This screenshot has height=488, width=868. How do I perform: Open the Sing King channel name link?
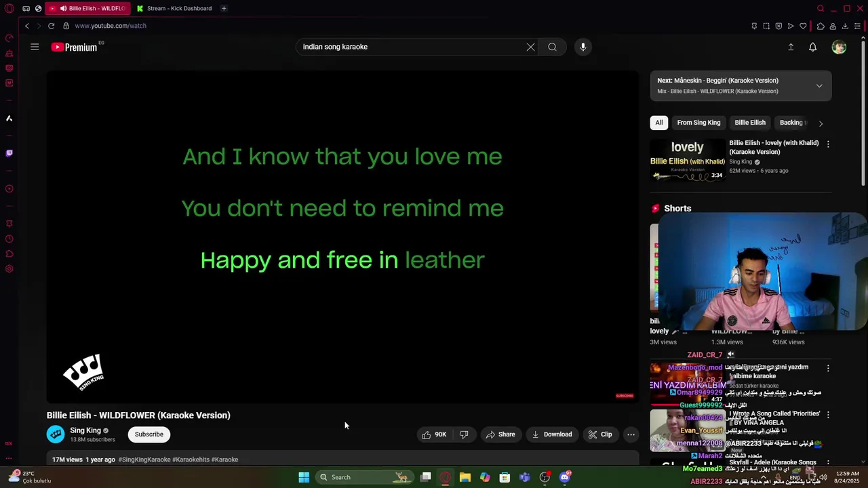tap(85, 430)
